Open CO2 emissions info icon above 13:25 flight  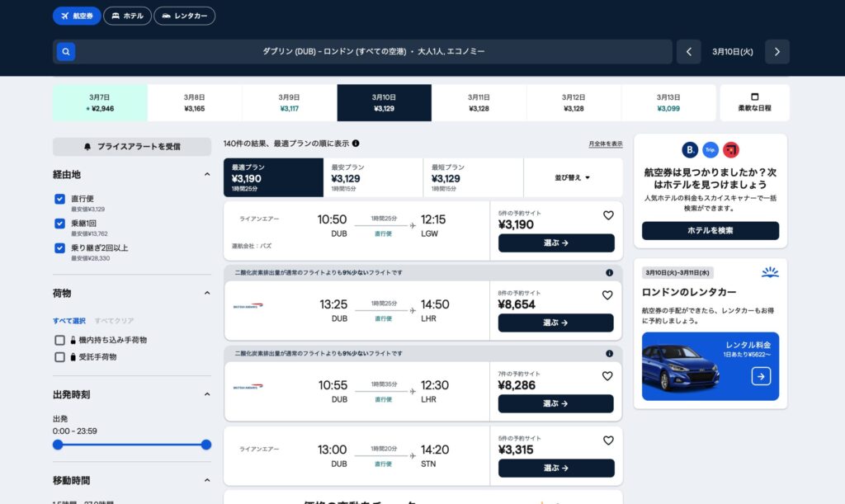609,273
